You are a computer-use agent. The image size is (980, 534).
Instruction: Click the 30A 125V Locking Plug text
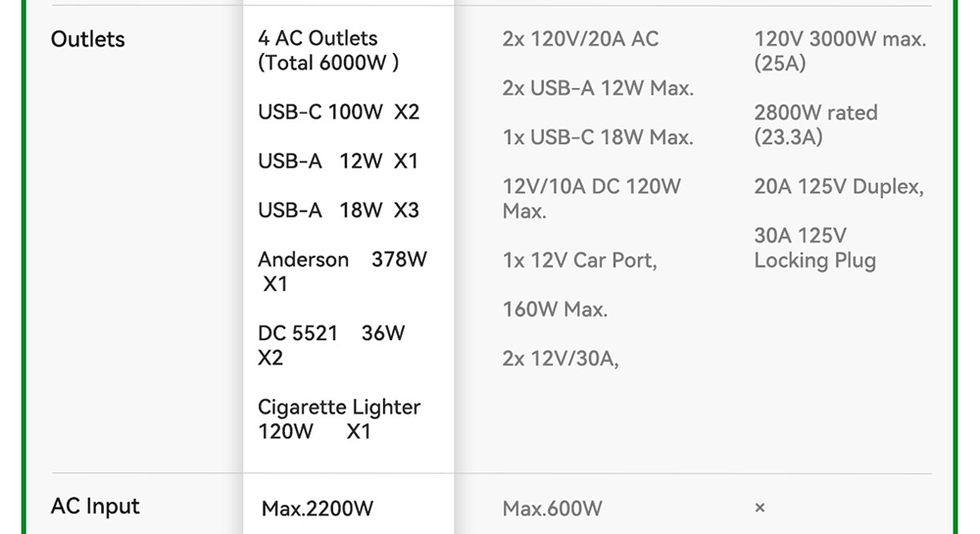coord(814,248)
